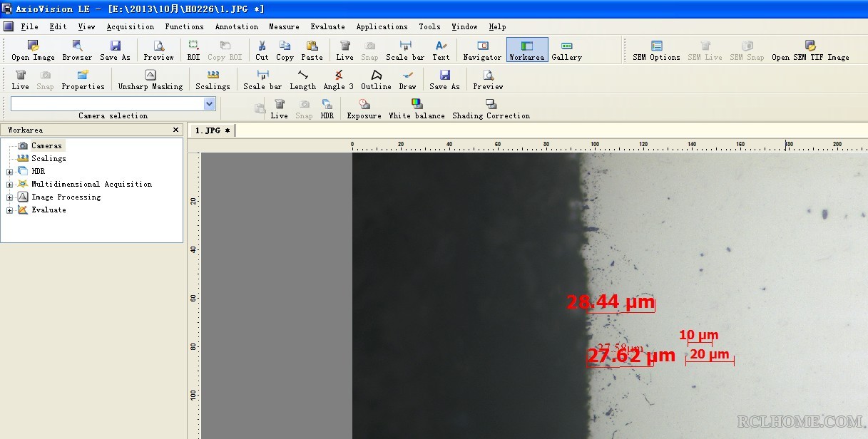Open the Camera selection dropdown

coord(209,104)
